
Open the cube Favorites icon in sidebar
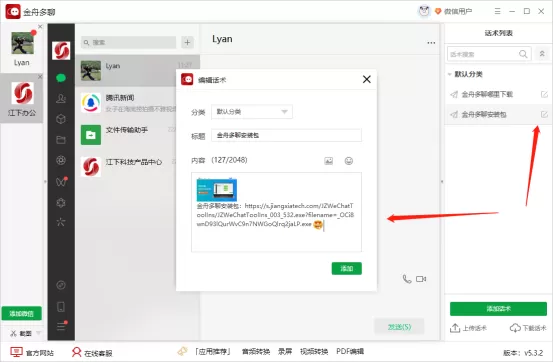[x=61, y=119]
